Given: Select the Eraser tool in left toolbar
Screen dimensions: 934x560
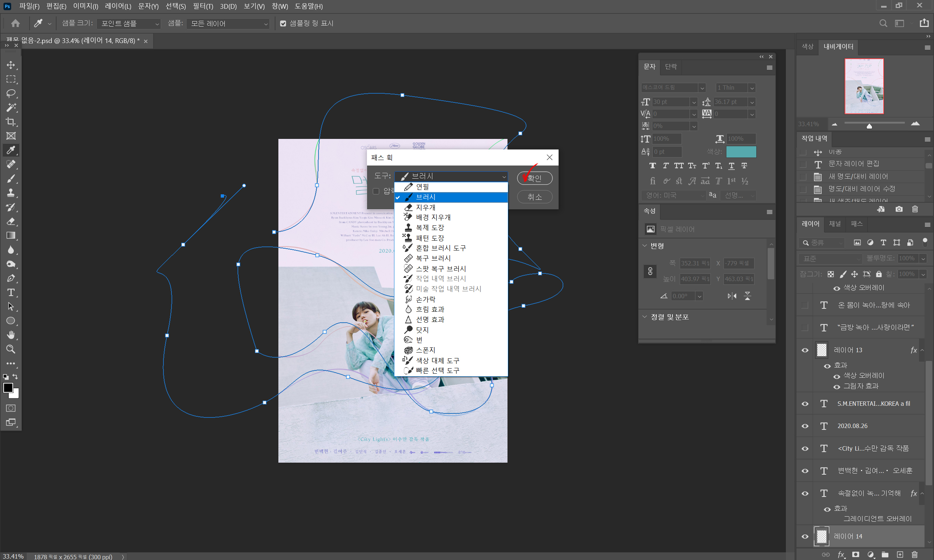Looking at the screenshot, I should click(x=11, y=221).
